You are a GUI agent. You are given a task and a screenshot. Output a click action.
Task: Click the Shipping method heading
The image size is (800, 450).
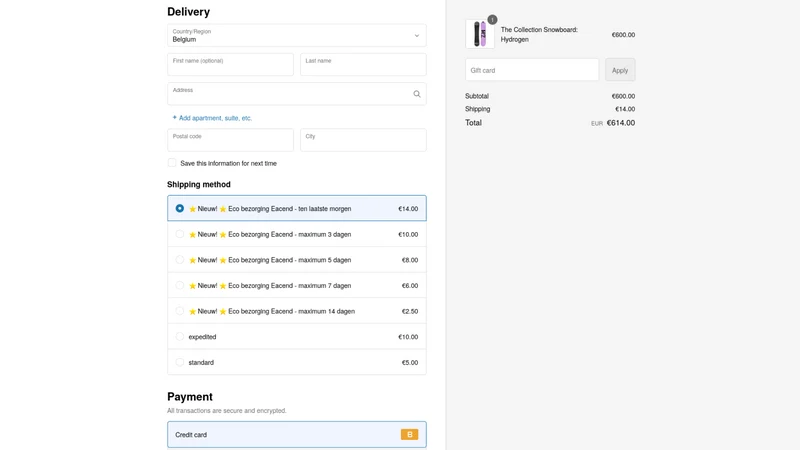click(x=198, y=184)
